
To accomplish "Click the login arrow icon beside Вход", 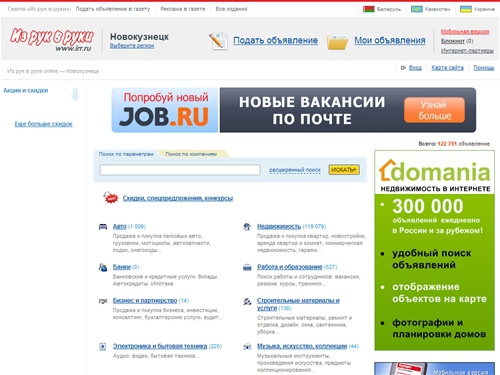I will 403,68.
